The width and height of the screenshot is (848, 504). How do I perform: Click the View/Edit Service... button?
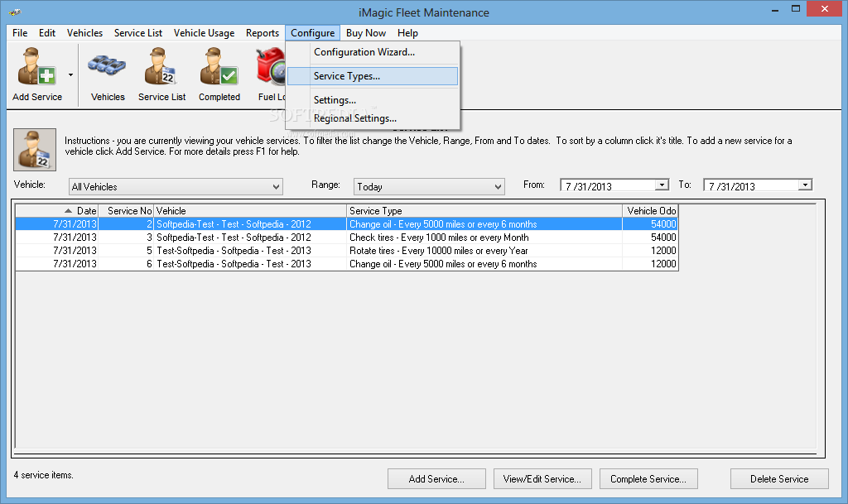tap(542, 478)
